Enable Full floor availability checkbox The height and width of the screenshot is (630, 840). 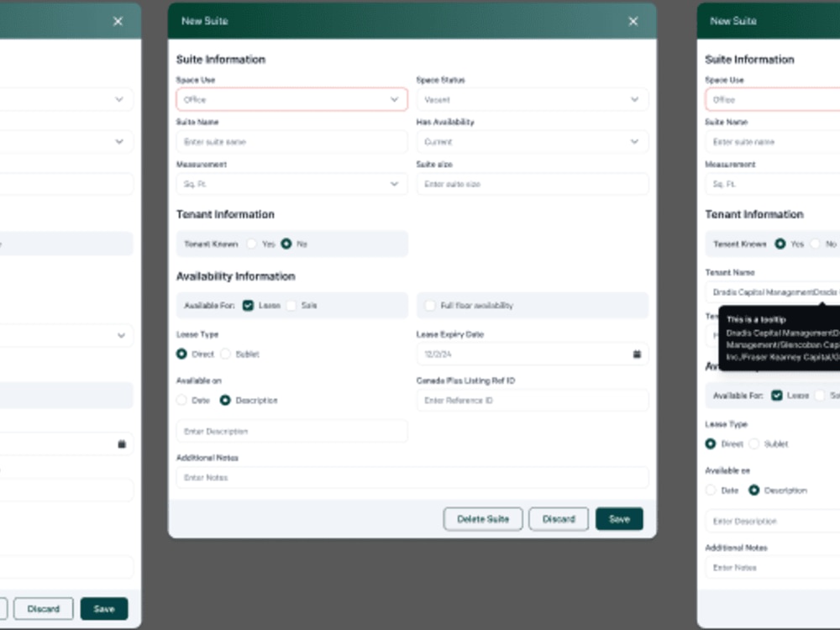coord(429,306)
